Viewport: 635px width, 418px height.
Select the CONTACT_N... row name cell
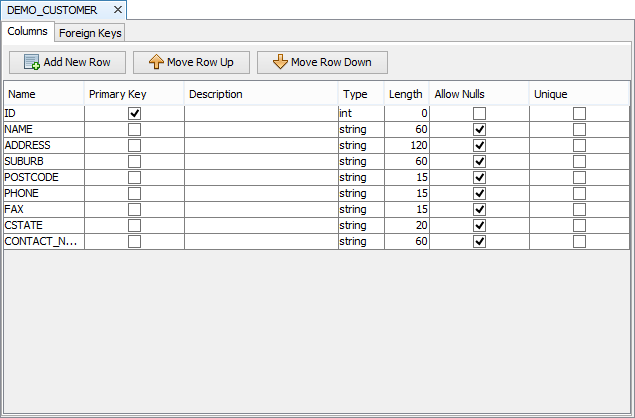point(43,242)
